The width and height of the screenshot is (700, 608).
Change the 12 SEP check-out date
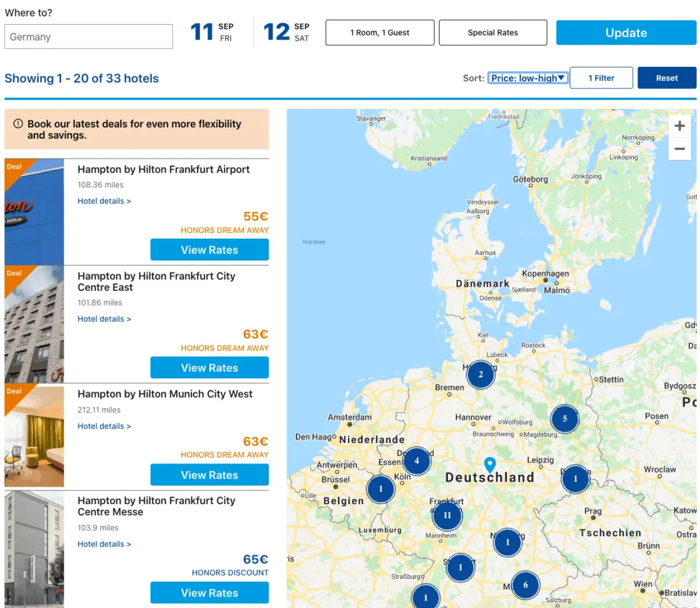click(286, 32)
